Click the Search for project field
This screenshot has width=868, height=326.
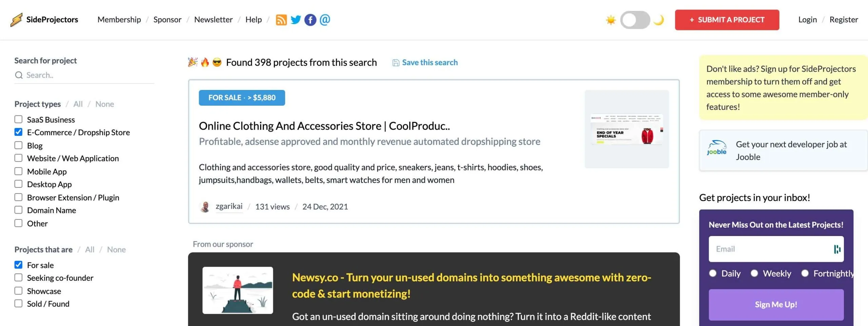pos(88,75)
